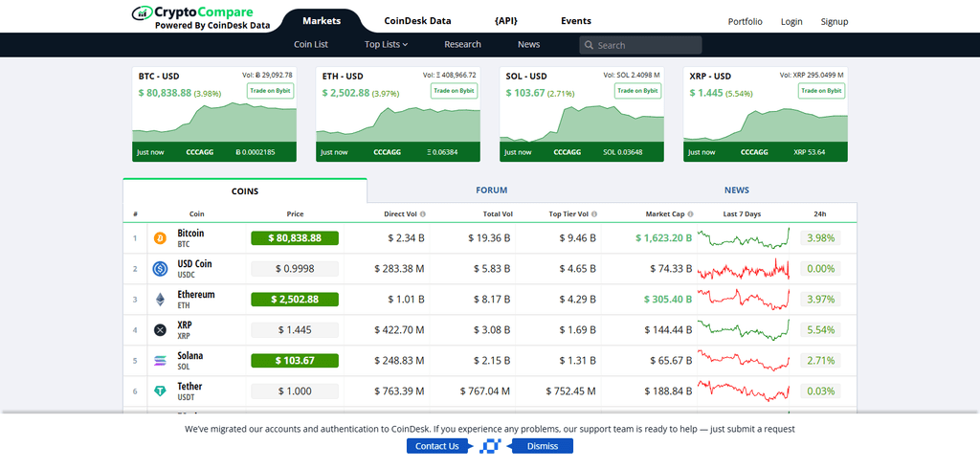Click Bitcoin market cap $ 1,623.20 B
The width and height of the screenshot is (980, 469).
[664, 238]
